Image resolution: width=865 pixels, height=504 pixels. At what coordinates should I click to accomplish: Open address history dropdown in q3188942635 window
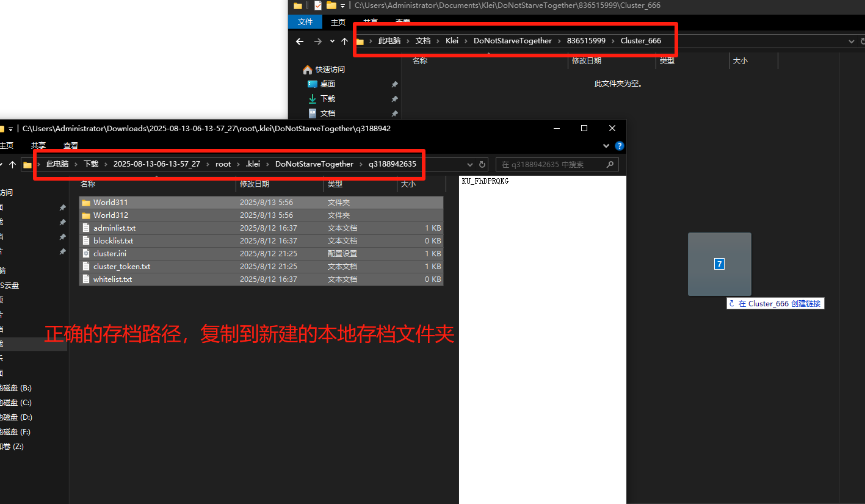pyautogui.click(x=469, y=165)
